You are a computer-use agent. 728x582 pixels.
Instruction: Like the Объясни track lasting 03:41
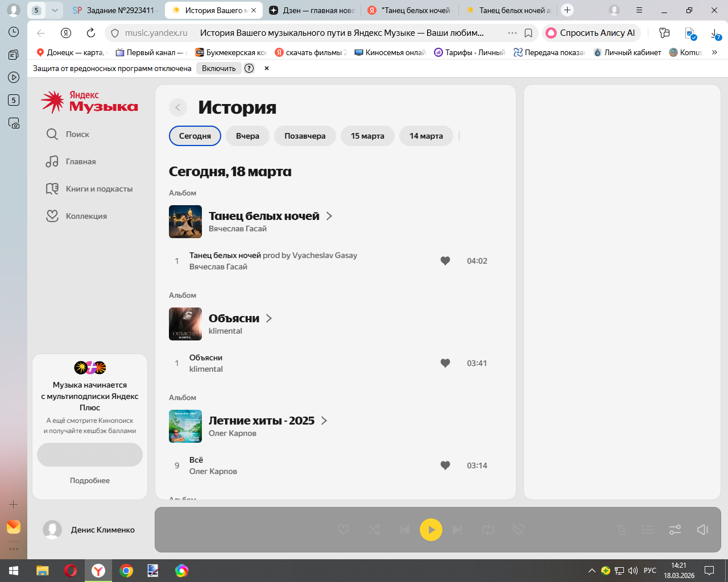445,363
